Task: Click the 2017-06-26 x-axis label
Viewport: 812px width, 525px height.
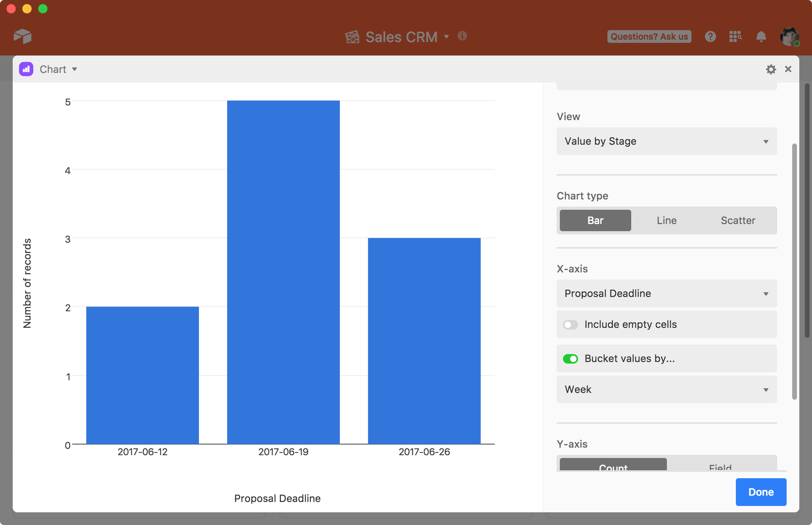Action: [424, 452]
